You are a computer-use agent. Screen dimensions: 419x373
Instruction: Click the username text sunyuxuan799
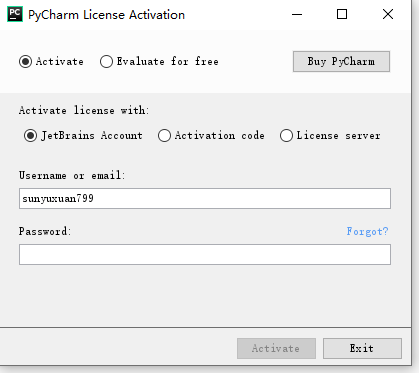pyautogui.click(x=58, y=199)
